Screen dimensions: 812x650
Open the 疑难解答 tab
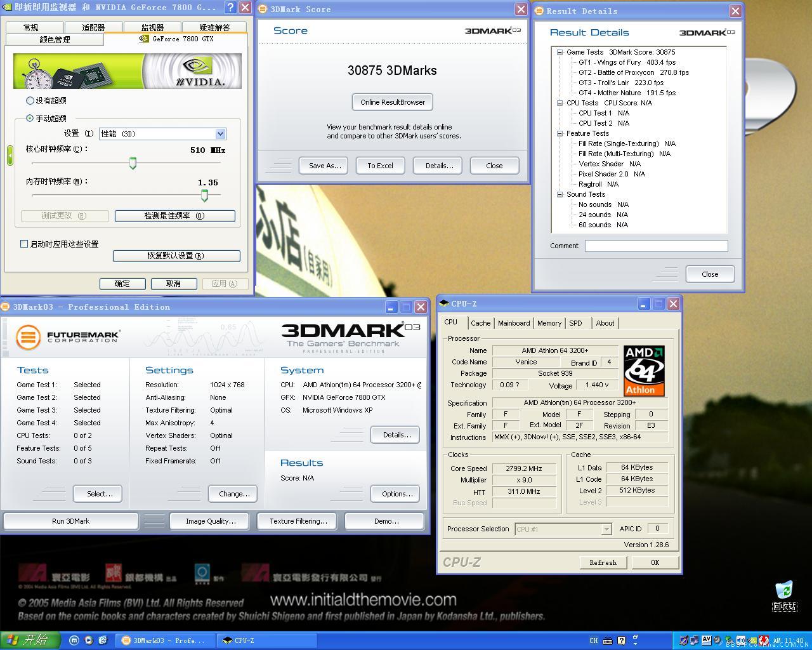214,27
